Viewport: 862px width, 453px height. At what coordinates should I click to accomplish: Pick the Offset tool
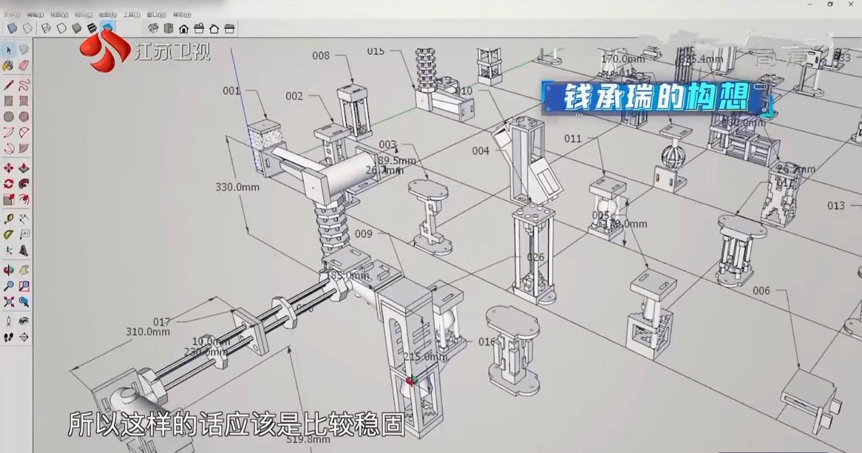click(24, 200)
